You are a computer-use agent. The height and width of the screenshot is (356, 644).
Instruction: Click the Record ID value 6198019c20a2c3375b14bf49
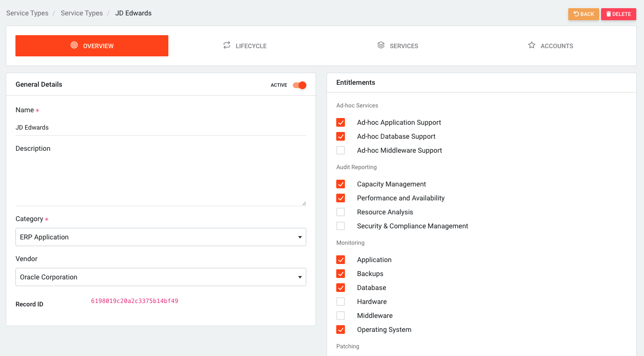(135, 301)
